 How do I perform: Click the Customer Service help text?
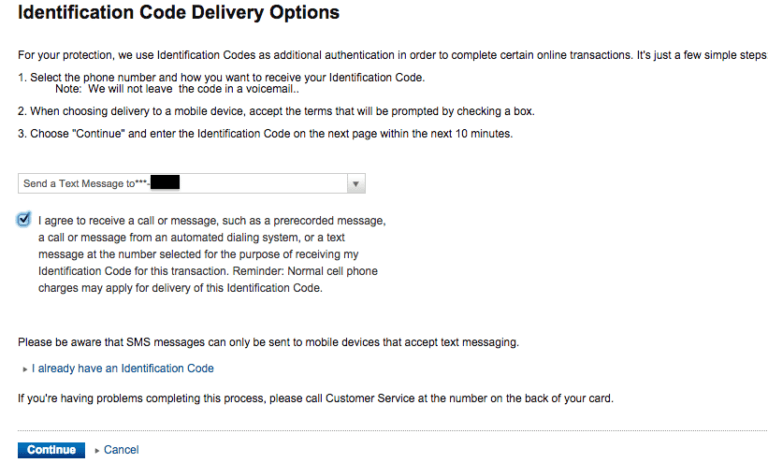click(315, 398)
